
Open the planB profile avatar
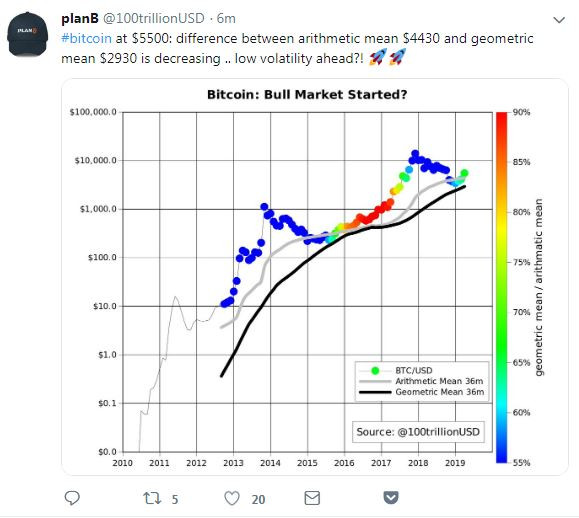coord(28,34)
